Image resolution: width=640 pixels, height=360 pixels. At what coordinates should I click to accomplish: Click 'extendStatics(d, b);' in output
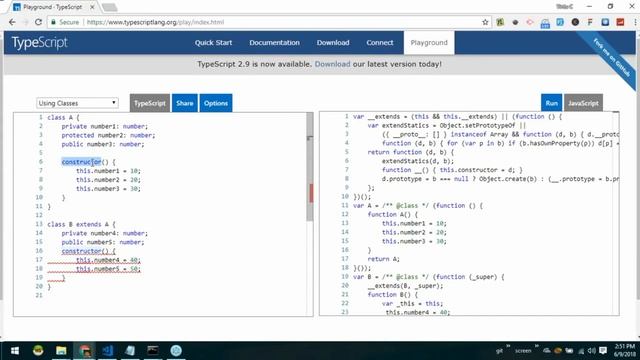(418, 161)
